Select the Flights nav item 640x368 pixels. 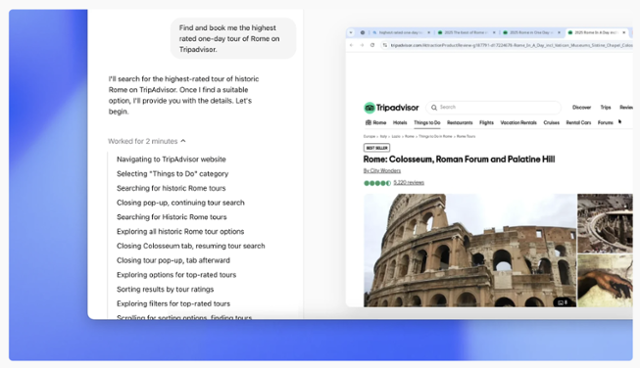(486, 122)
